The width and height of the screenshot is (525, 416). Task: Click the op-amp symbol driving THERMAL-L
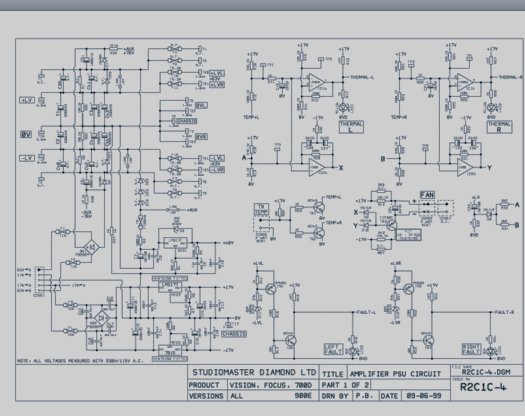(316, 82)
